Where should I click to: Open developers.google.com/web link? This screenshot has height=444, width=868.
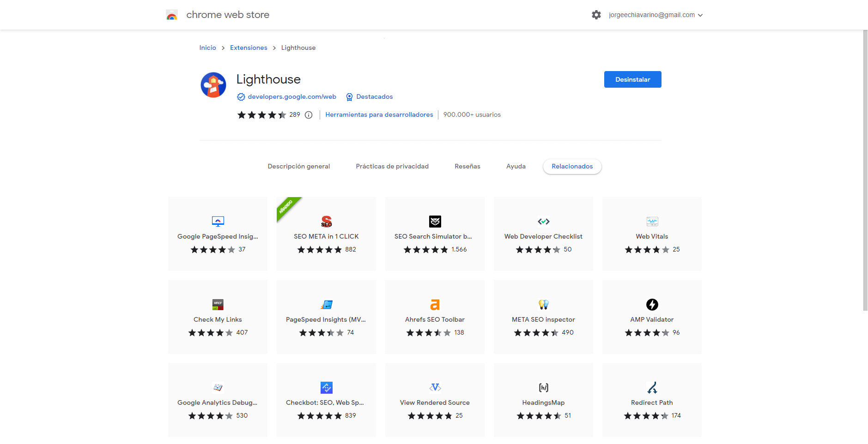(292, 97)
